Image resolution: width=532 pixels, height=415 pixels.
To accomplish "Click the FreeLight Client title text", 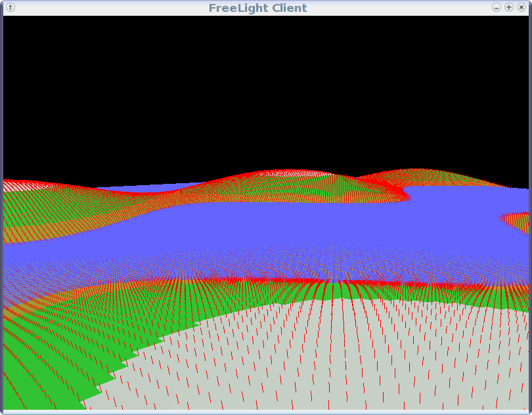I will point(257,8).
